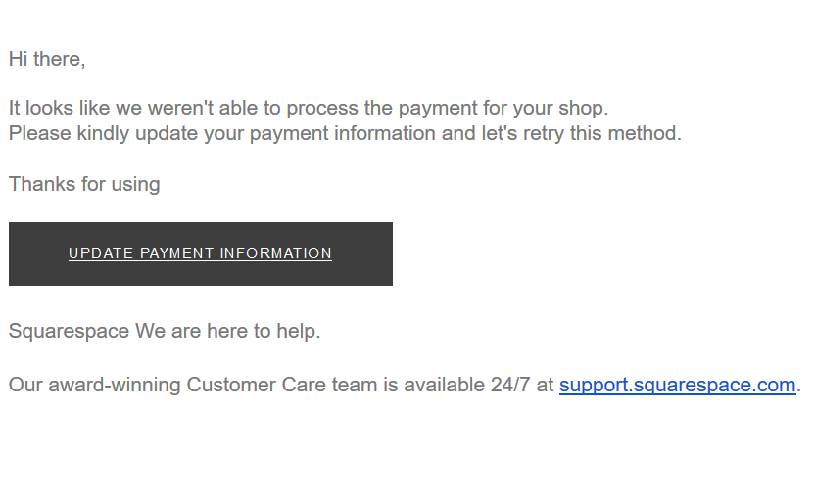815x504 pixels.
Task: Click the sentence about failed payment processing
Action: [x=309, y=108]
